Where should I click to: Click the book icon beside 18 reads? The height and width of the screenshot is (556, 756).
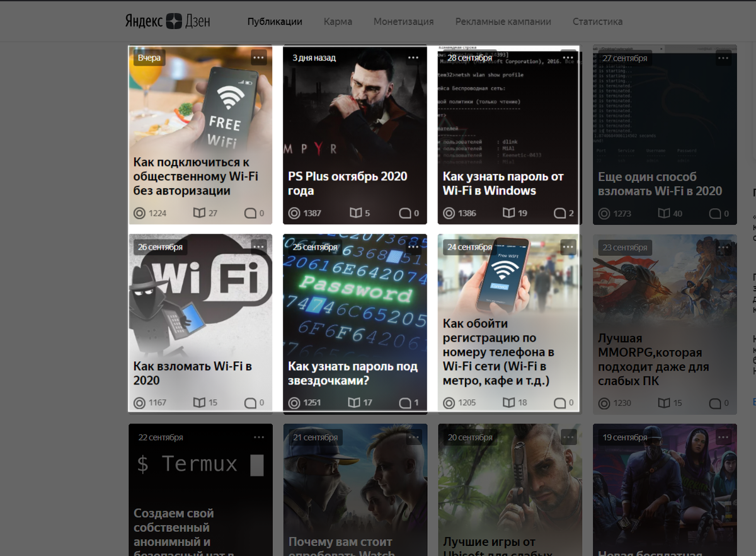click(x=508, y=402)
